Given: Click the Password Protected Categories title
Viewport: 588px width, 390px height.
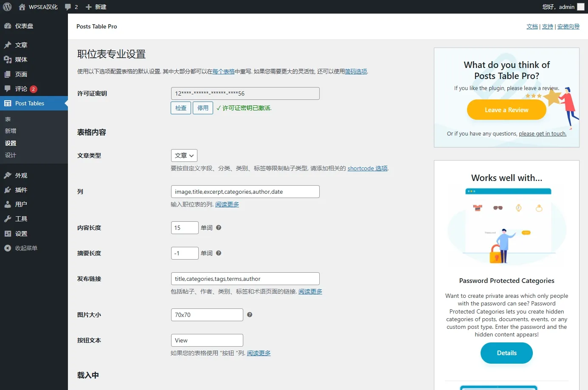Looking at the screenshot, I should (506, 281).
